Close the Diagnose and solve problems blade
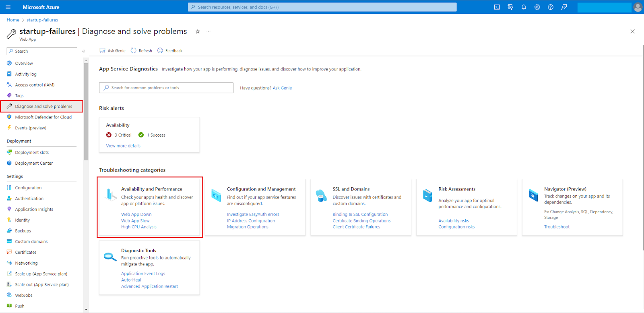Screen dimensions: 644x313 [x=632, y=31]
